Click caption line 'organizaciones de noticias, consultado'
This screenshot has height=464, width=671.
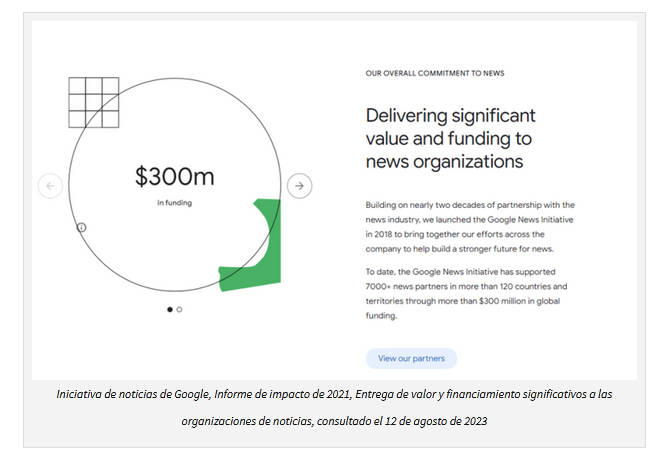(x=335, y=421)
